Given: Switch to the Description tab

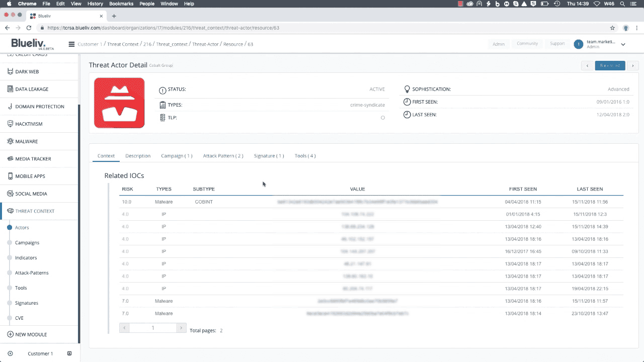Looking at the screenshot, I should click(x=138, y=156).
